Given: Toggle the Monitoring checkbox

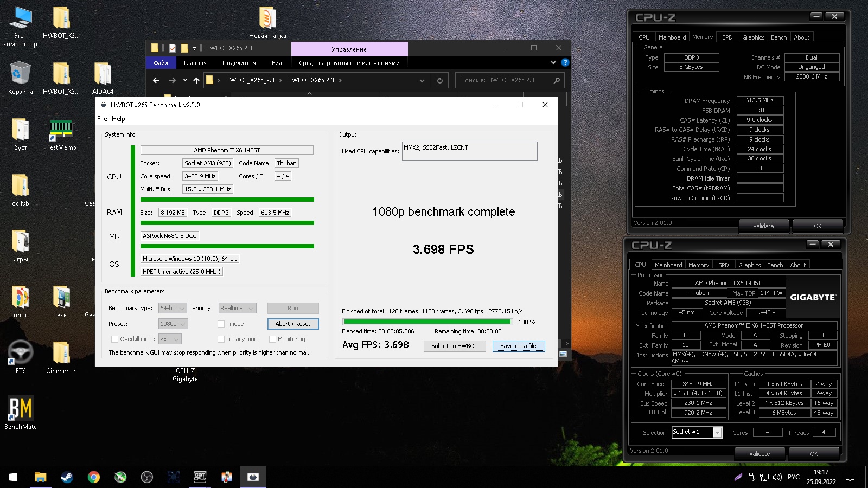Looking at the screenshot, I should click(272, 339).
